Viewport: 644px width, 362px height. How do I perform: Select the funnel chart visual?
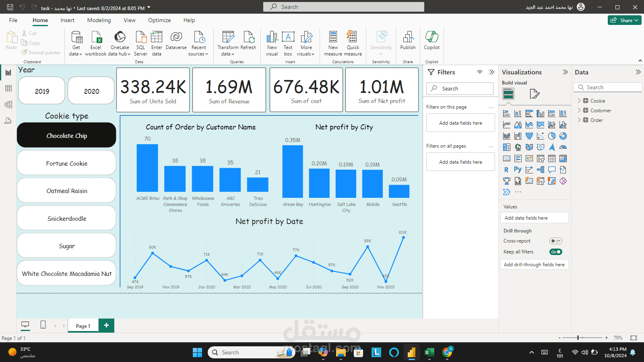tap(529, 136)
